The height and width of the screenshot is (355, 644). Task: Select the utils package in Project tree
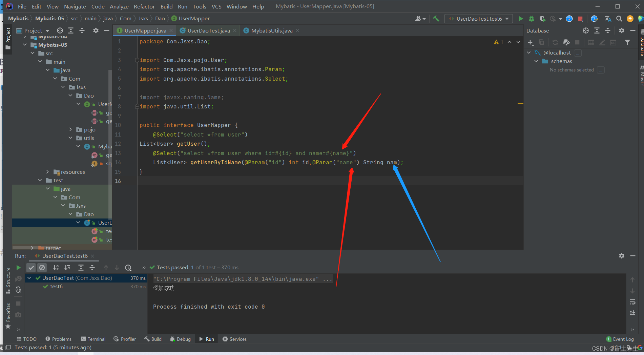point(89,138)
